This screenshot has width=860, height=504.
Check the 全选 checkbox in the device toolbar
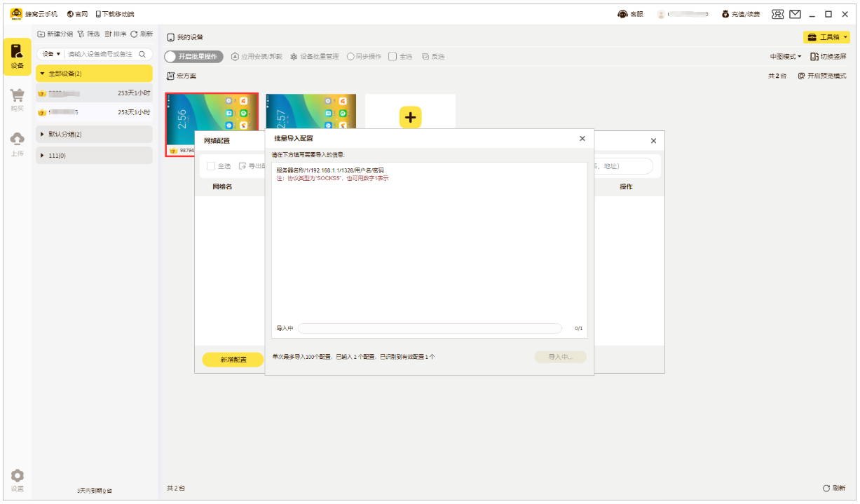pos(393,56)
